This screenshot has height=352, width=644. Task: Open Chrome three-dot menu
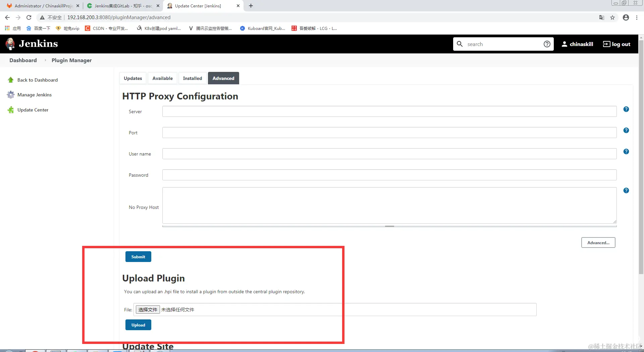pyautogui.click(x=637, y=17)
